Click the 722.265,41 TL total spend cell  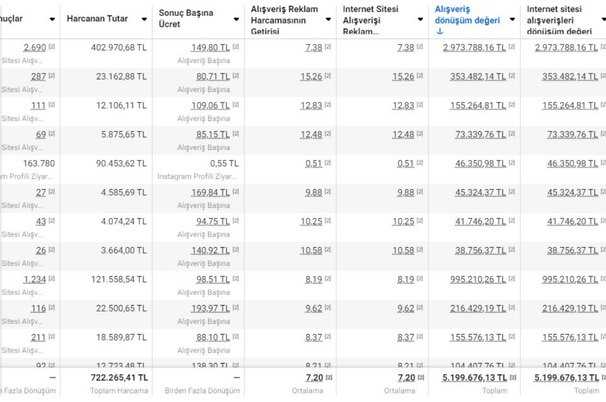tap(113, 378)
